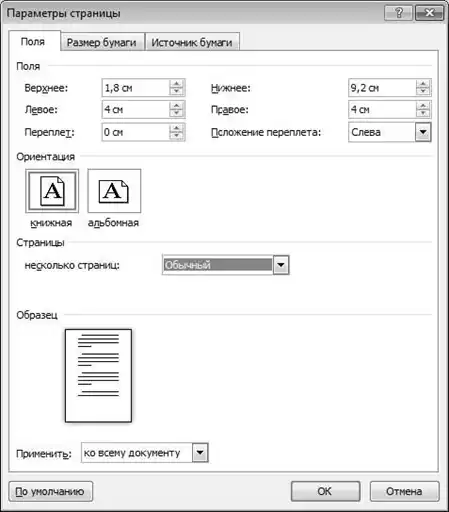Select the книжная (portrait) orientation icon
Image resolution: width=449 pixels, height=512 pixels.
[x=52, y=191]
